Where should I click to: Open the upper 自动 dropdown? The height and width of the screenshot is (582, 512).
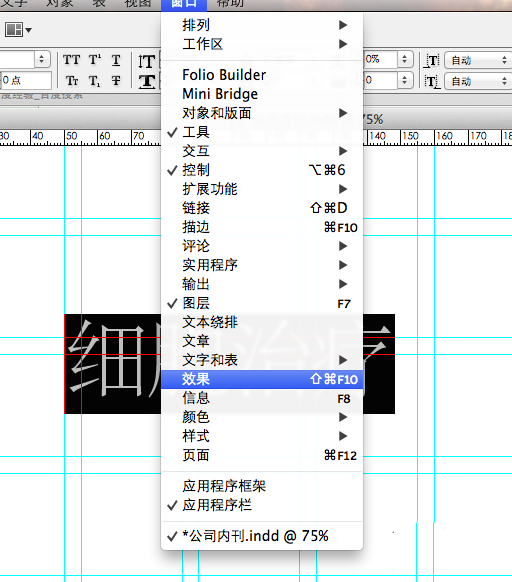pos(477,60)
